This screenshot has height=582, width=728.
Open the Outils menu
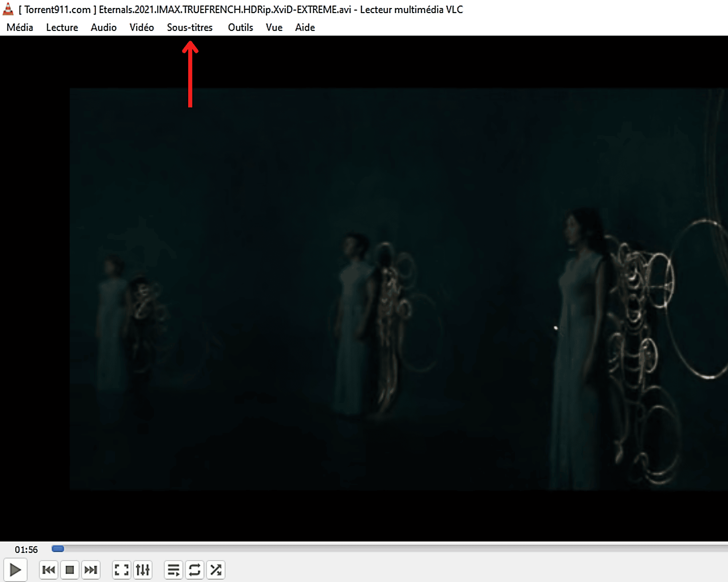[240, 27]
